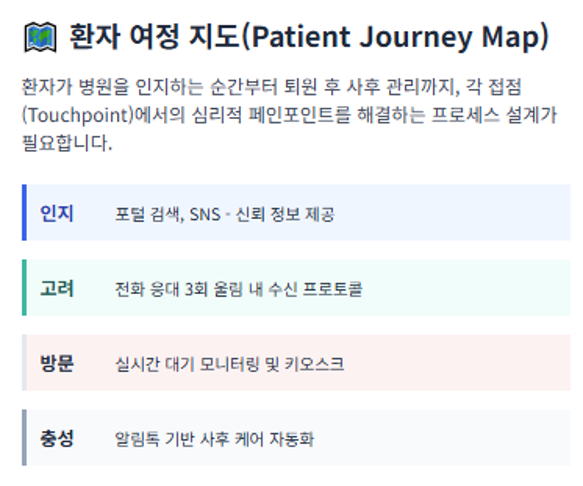583x486 pixels.
Task: Click the 필요합니다 line of the paragraph
Action: click(67, 143)
